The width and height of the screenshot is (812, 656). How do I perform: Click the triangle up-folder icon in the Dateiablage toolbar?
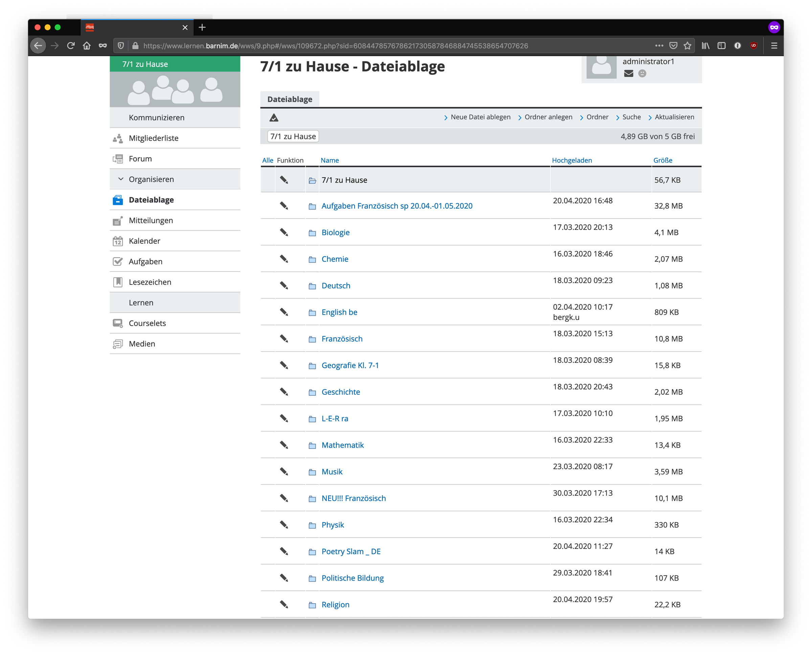click(x=274, y=118)
